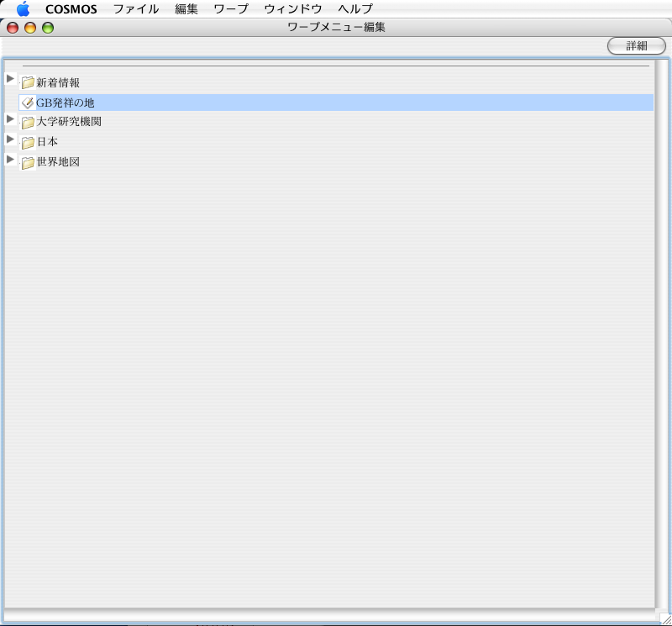
Task: Open the COSMOS application menu
Action: (71, 9)
